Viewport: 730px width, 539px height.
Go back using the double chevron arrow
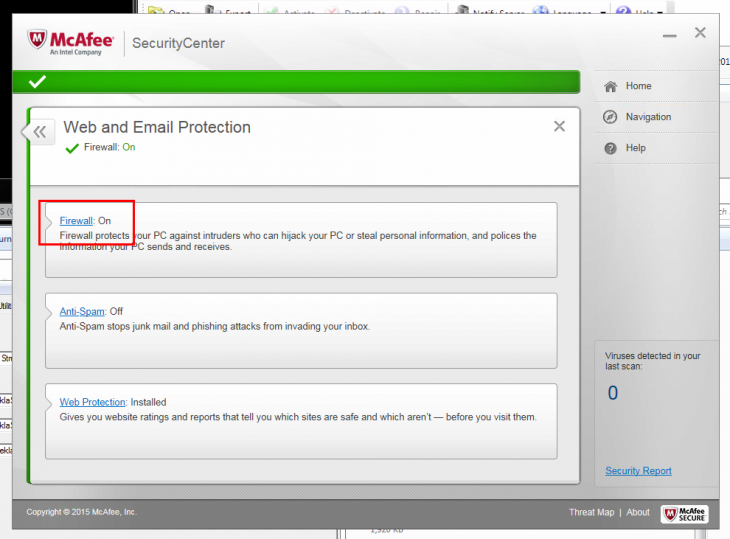pyautogui.click(x=40, y=132)
